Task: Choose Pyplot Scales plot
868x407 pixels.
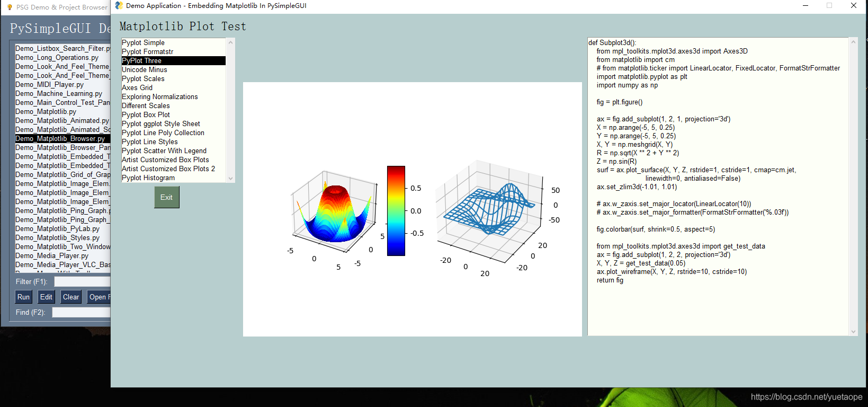Action: pos(174,78)
